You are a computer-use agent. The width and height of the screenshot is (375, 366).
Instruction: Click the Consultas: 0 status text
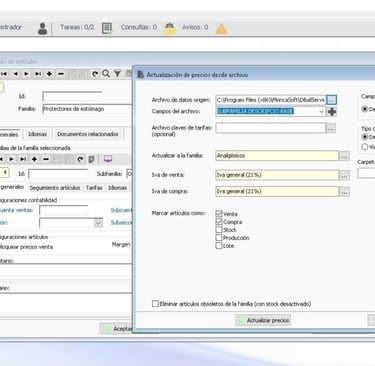tap(139, 27)
